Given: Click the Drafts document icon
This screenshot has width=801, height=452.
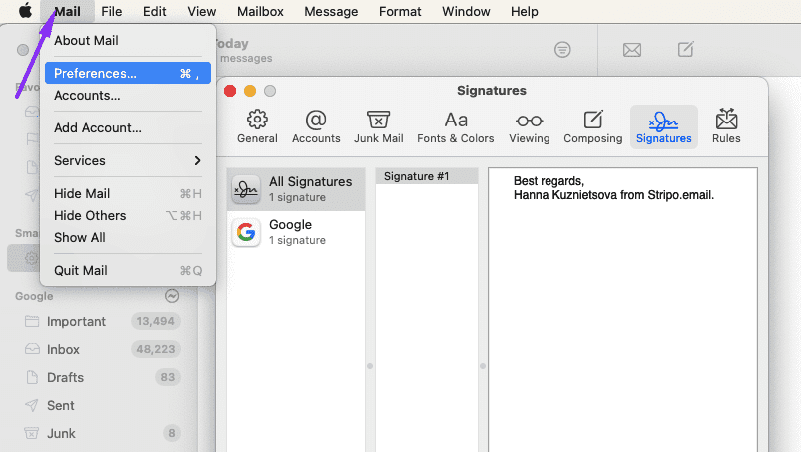Looking at the screenshot, I should click(x=32, y=377).
